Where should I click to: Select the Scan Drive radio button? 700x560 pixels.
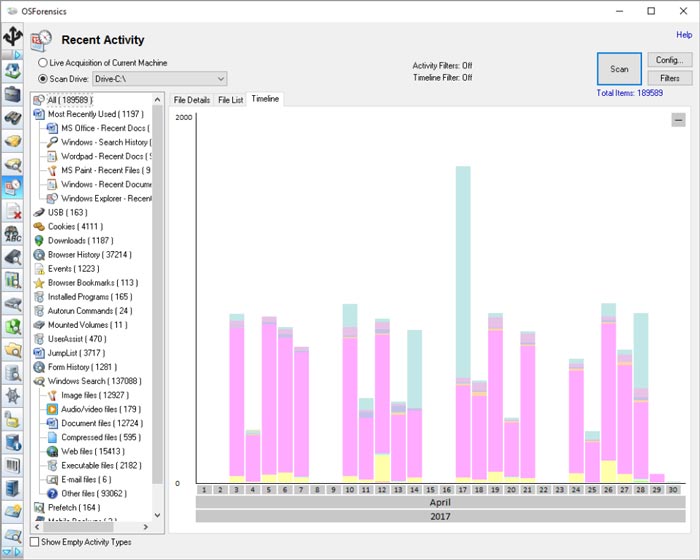click(43, 78)
